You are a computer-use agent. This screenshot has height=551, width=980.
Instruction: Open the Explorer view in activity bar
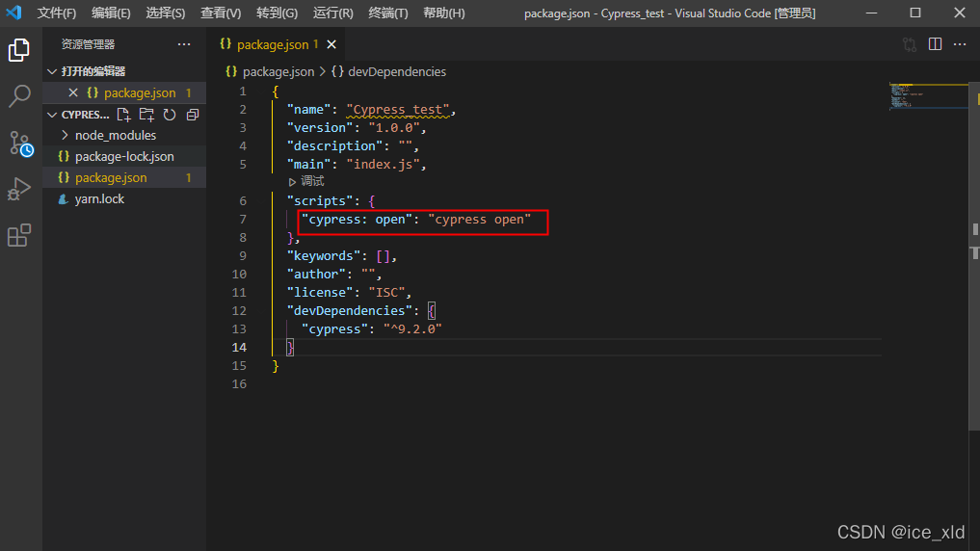(19, 51)
